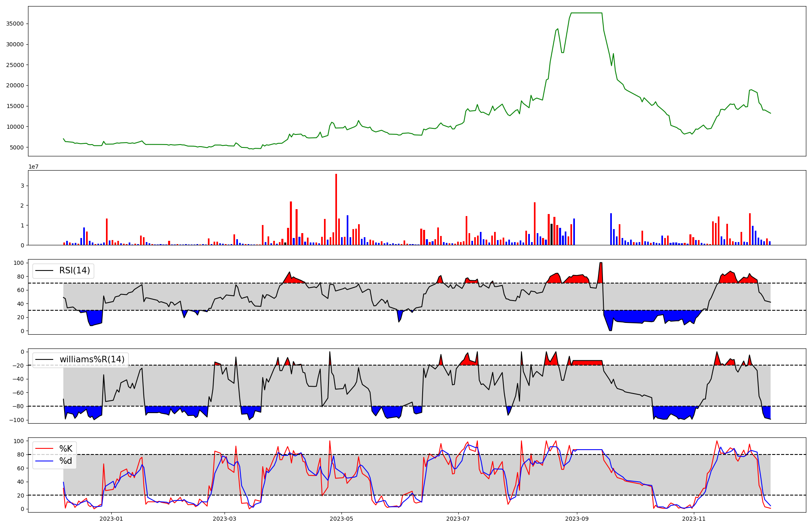The image size is (812, 528).
Task: Click the %K legend text
Action: click(x=66, y=448)
